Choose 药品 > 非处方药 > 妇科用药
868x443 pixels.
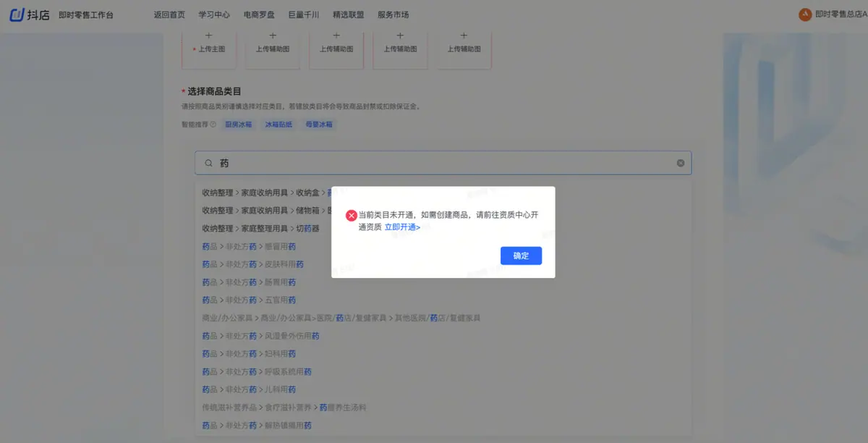pos(250,353)
